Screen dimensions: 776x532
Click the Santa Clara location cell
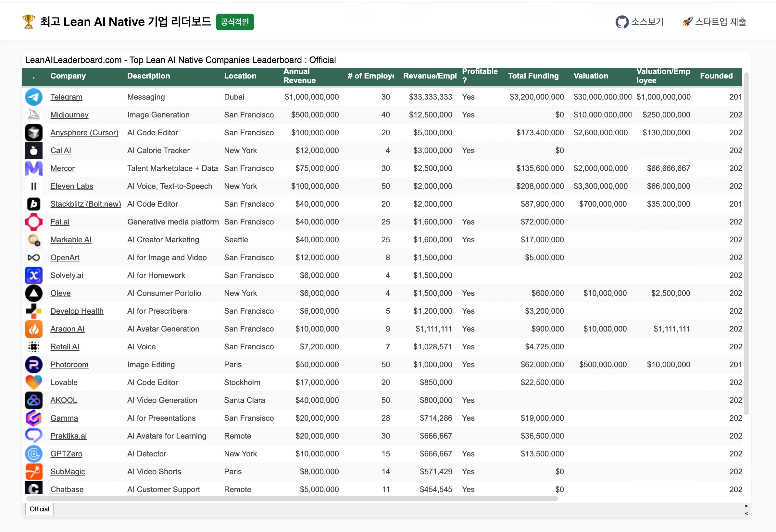point(244,400)
